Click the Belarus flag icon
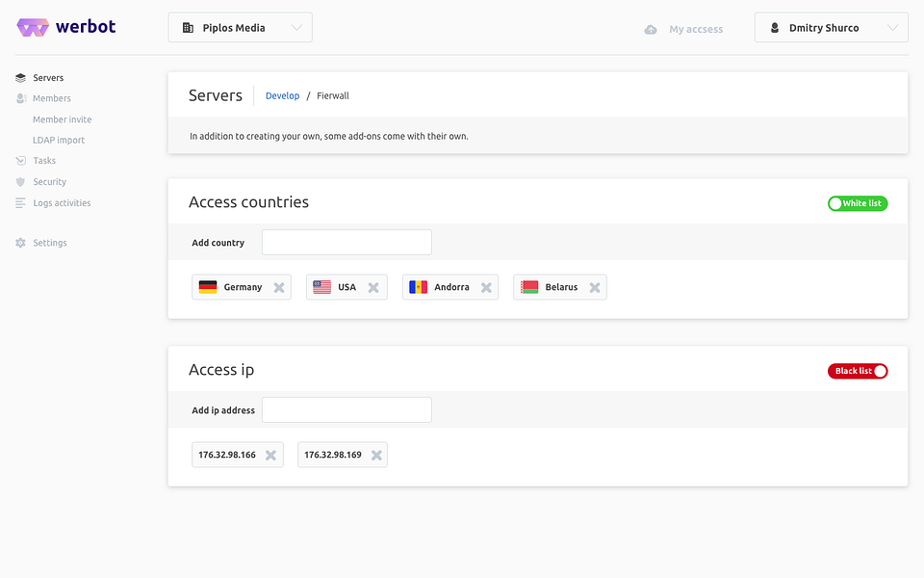The image size is (924, 578). click(529, 287)
